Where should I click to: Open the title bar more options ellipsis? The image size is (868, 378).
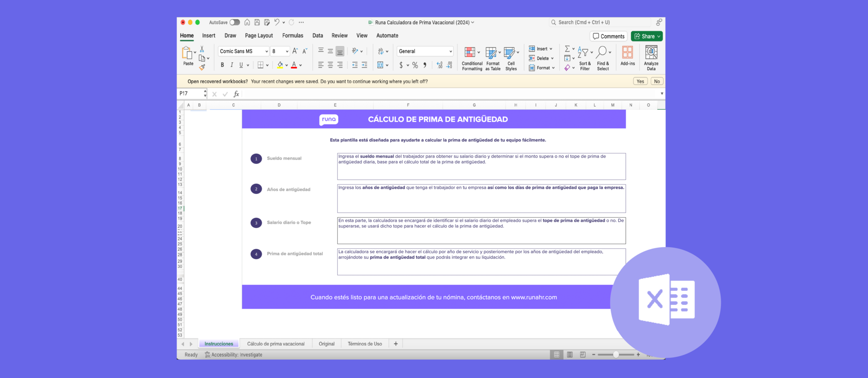(301, 22)
